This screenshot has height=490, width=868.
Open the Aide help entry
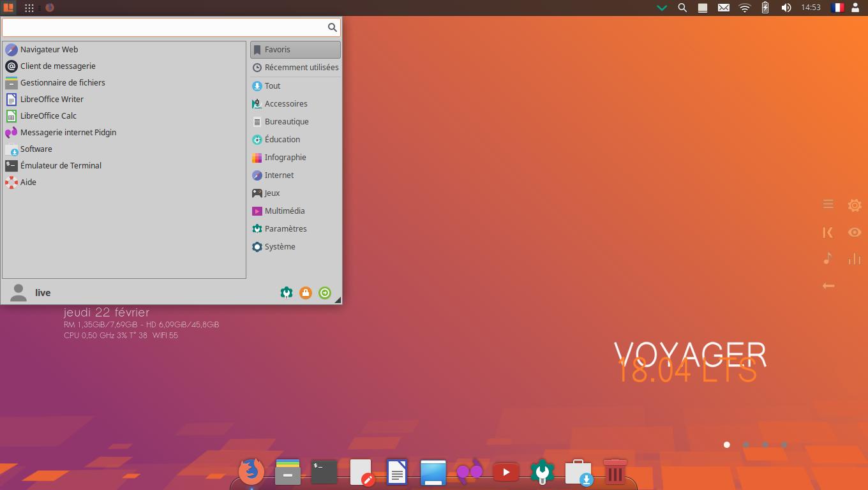(124, 182)
